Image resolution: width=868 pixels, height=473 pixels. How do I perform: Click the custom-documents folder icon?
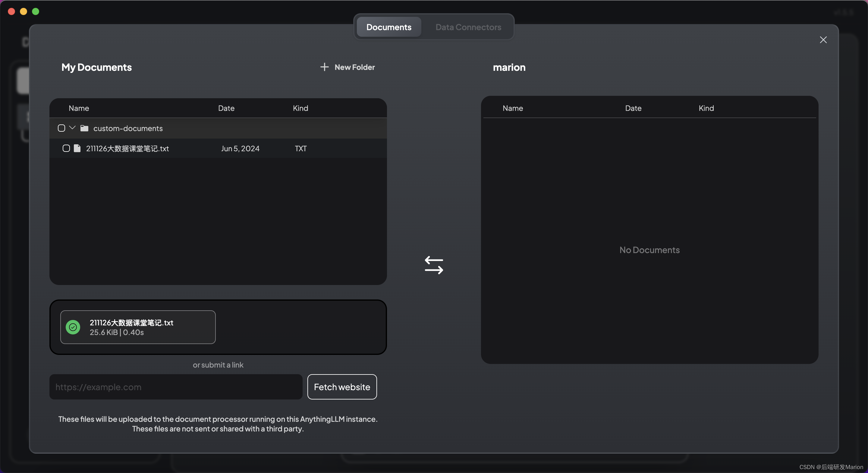(84, 128)
